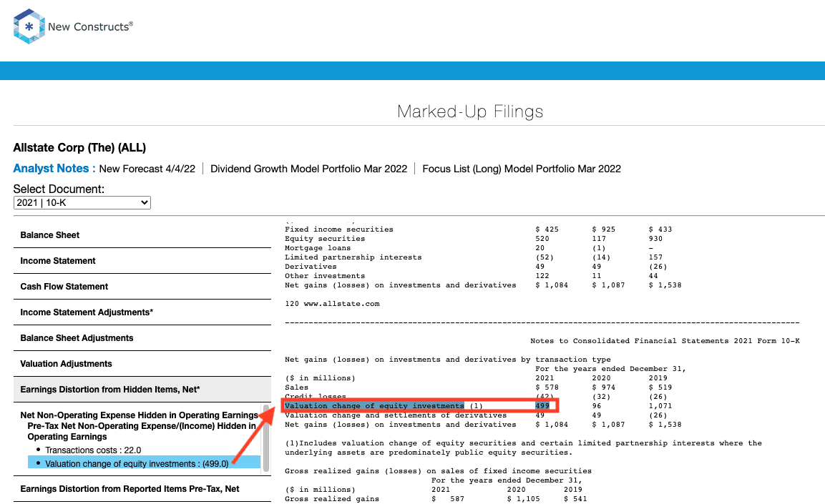
Task: Click highlighted Valuation change of equity investments text
Action: tap(374, 406)
